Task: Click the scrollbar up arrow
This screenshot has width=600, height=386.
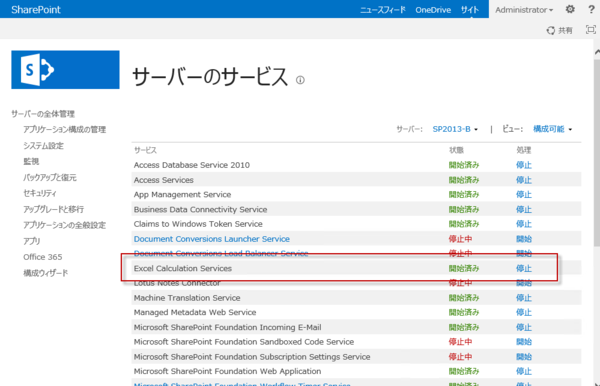Action: (597, 52)
